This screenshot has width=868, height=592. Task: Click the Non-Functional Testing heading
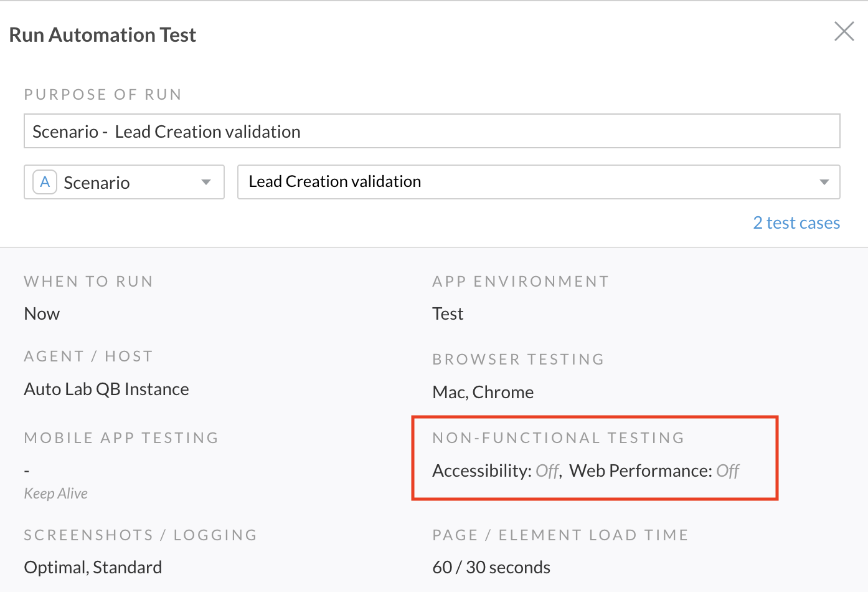point(559,437)
